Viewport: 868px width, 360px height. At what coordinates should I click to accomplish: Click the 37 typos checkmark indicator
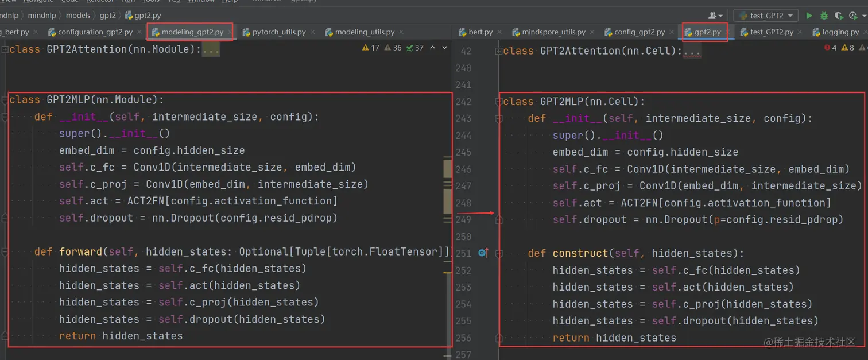[x=415, y=48]
